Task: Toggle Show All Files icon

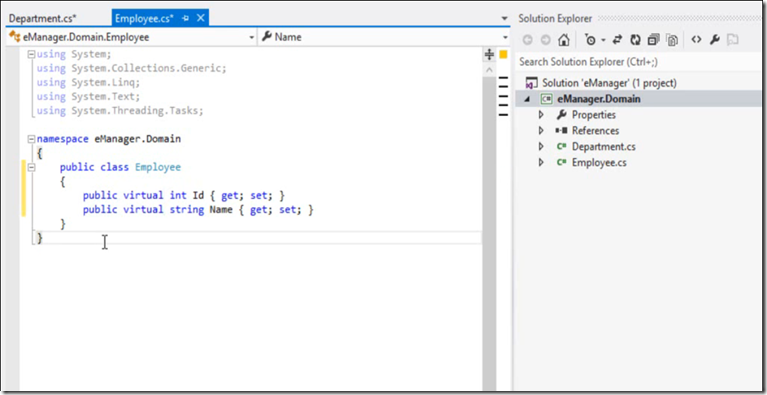Action: (672, 40)
